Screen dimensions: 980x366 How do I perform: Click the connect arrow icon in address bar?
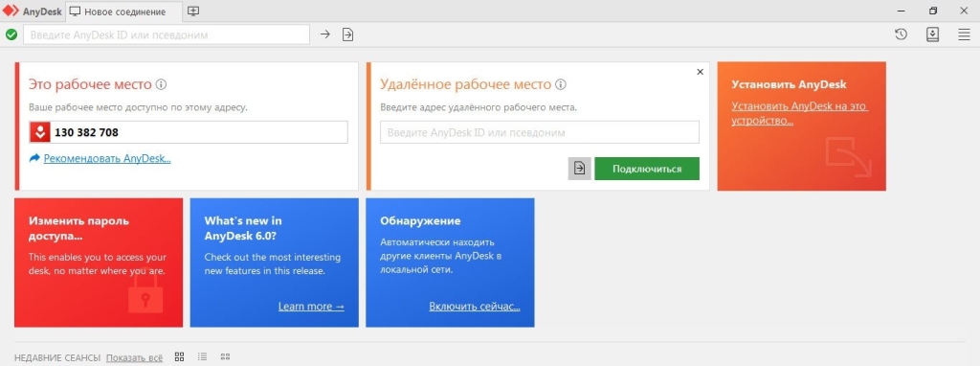(325, 34)
